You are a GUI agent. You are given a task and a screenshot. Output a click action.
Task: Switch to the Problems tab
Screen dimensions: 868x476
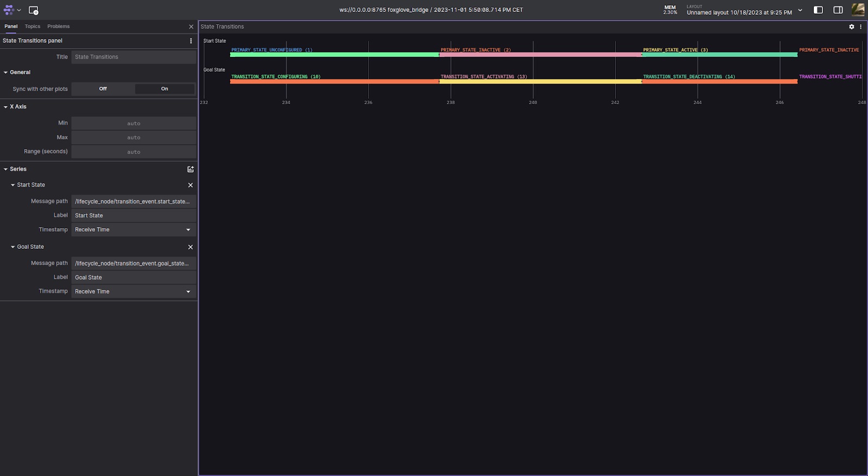click(58, 27)
